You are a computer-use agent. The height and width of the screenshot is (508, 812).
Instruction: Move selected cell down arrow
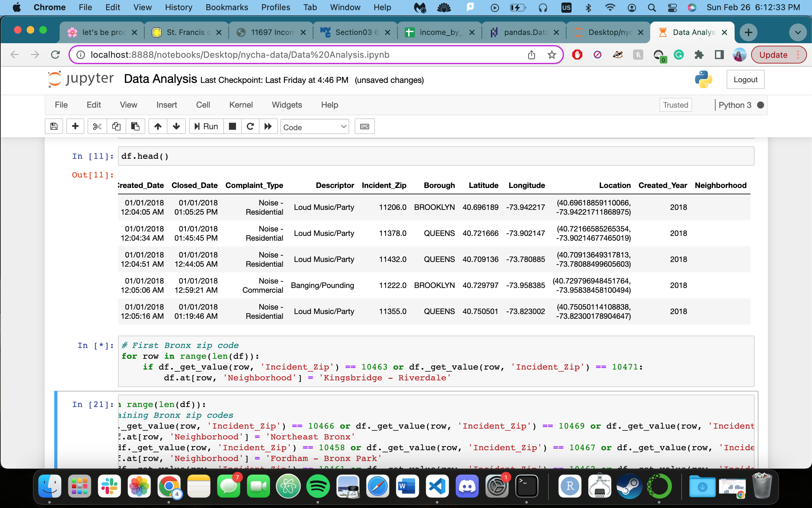[176, 126]
